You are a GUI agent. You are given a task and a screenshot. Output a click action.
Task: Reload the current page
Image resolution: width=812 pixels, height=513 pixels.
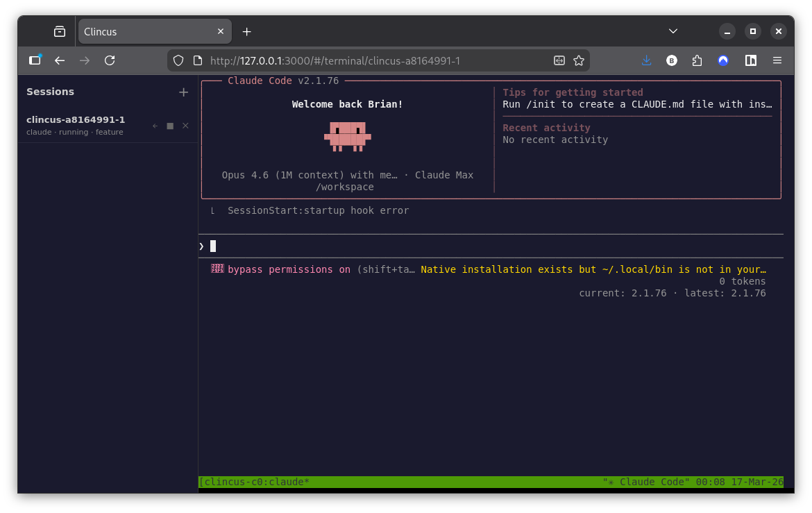(x=110, y=60)
